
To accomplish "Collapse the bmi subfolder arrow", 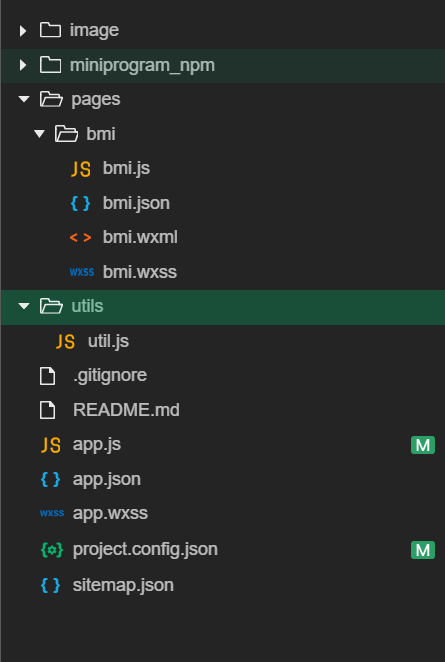I will (x=39, y=134).
